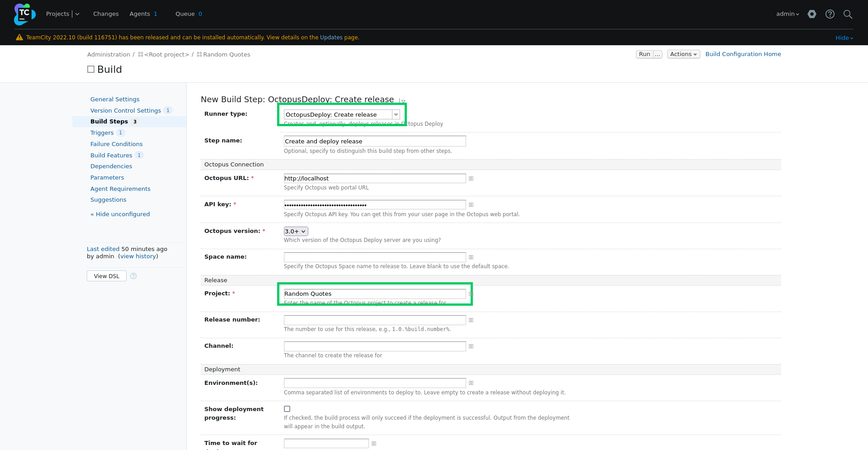Open the Octopus version dropdown
Viewport: 868px width, 450px height.
[296, 231]
